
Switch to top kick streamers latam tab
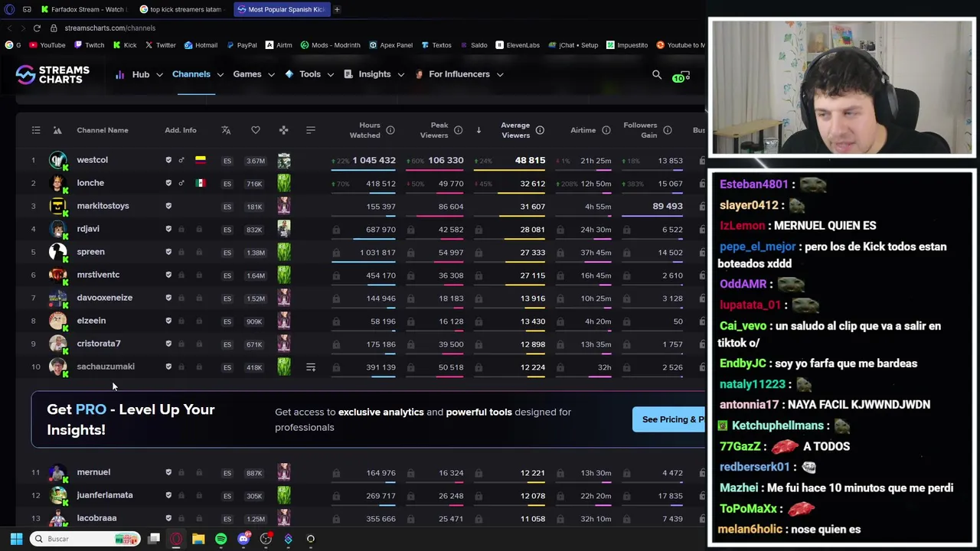(x=181, y=9)
